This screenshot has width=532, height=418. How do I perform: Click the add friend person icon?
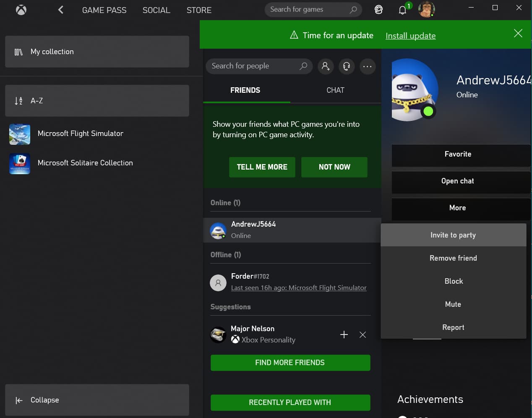[326, 66]
